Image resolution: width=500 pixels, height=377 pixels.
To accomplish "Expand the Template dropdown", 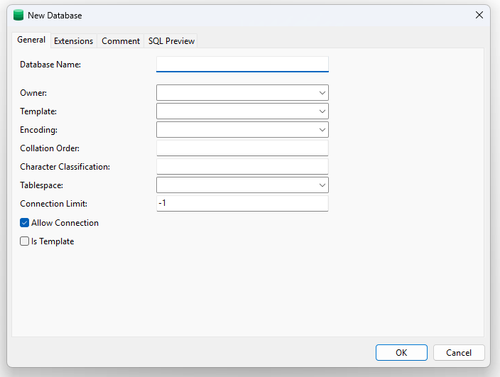I will tap(242, 111).
